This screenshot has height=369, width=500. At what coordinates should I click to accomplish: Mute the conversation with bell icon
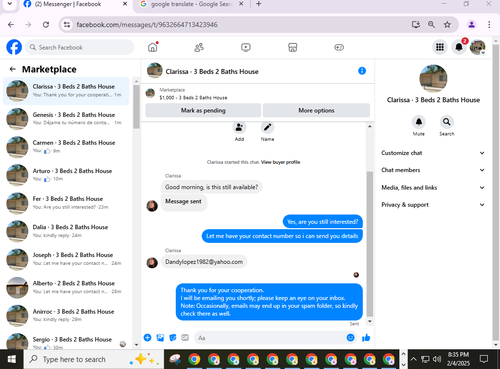click(x=419, y=122)
